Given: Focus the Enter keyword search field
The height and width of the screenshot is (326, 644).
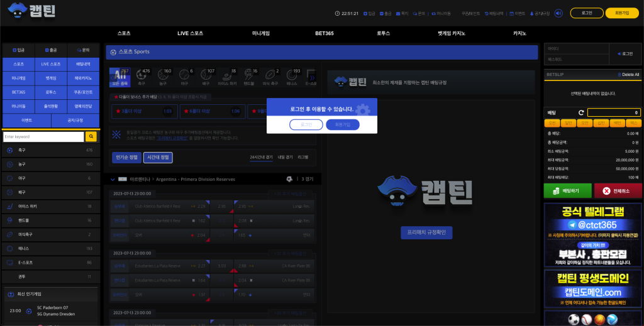Looking at the screenshot, I should click(x=43, y=136).
